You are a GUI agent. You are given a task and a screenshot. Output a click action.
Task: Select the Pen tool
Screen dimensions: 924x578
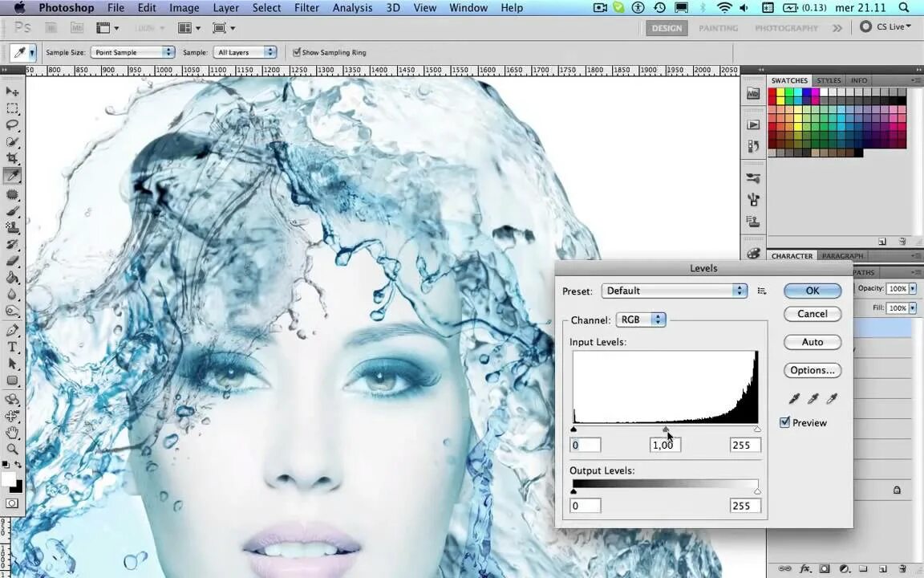(12, 330)
